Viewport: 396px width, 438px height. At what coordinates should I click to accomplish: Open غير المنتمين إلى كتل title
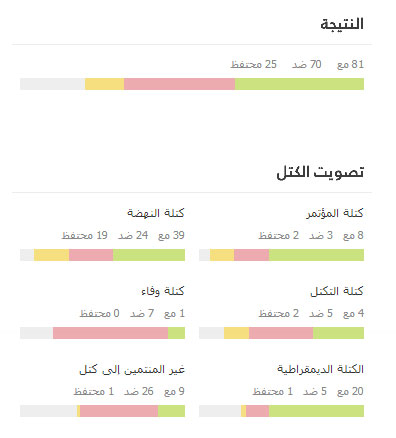pos(132,369)
